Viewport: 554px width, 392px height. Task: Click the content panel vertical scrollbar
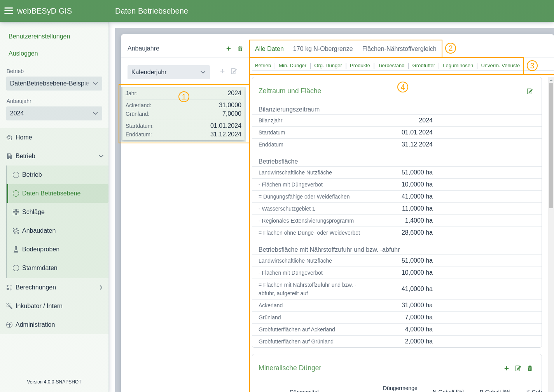[x=551, y=145]
